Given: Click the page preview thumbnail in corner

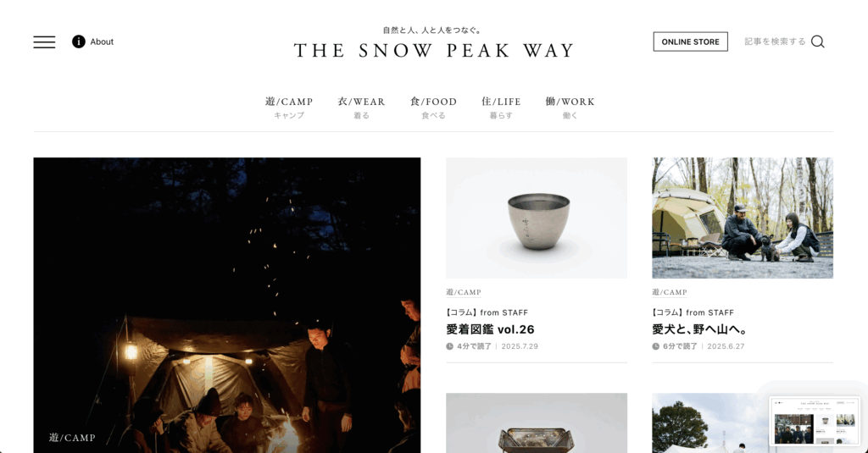Looking at the screenshot, I should coord(815,422).
